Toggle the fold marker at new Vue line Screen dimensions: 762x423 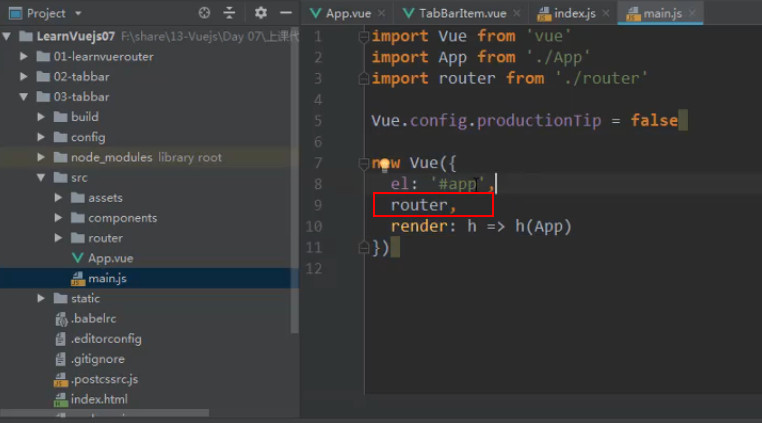[x=363, y=163]
